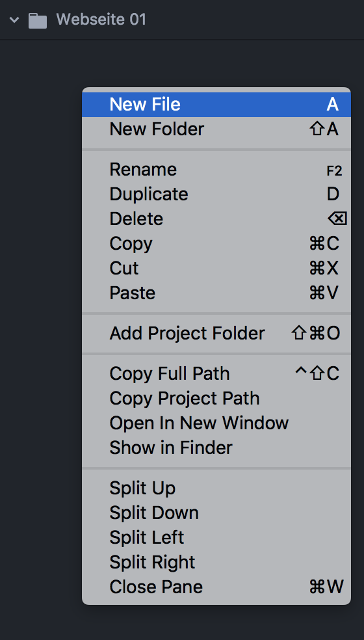The image size is (364, 640).
Task: Select Show in Finder
Action: [216, 447]
